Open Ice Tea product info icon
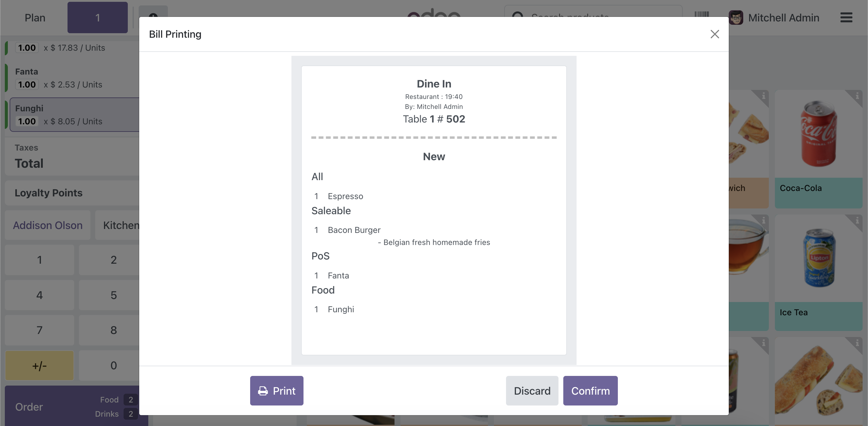 pos(857,221)
